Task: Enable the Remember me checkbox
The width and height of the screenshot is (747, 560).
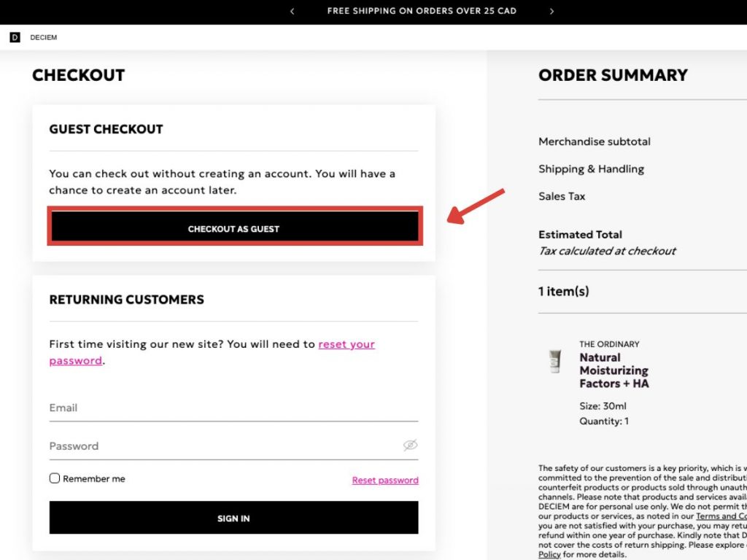Action: (x=55, y=478)
